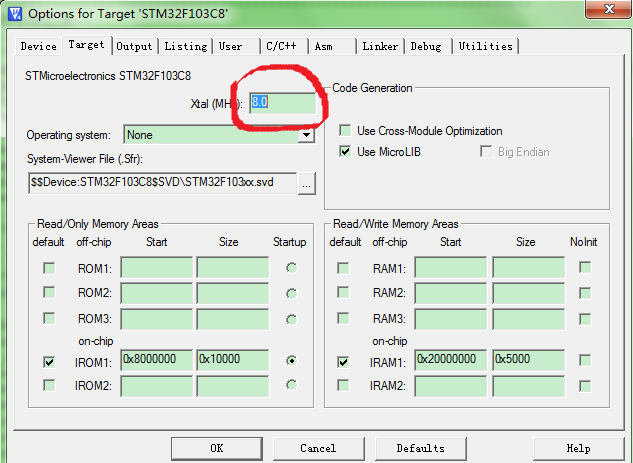Enable NoInit for RAM3
This screenshot has height=463, width=633.
pyautogui.click(x=585, y=319)
